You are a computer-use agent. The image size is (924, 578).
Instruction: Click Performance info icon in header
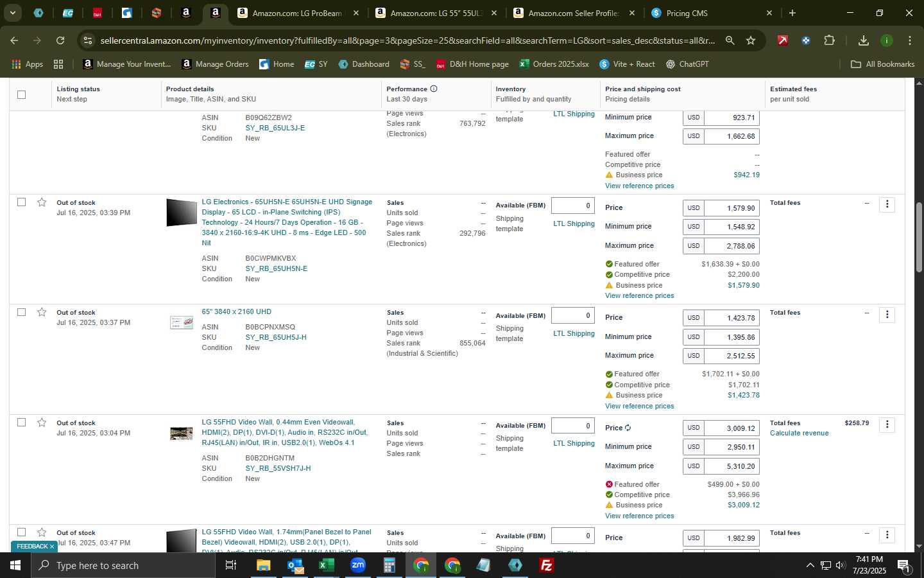(434, 89)
